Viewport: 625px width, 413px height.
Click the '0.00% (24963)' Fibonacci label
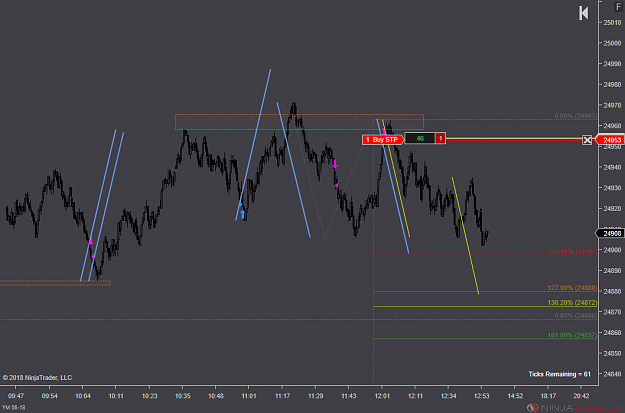[576, 116]
